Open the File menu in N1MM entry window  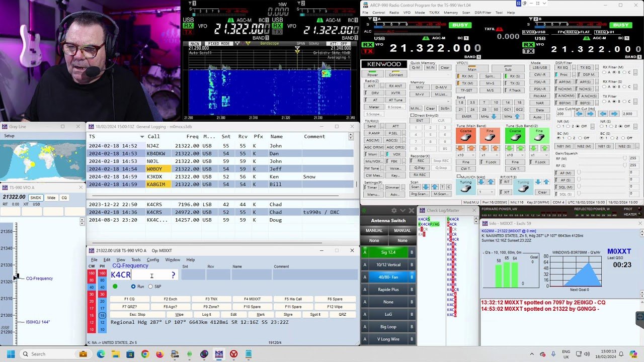pos(94,260)
